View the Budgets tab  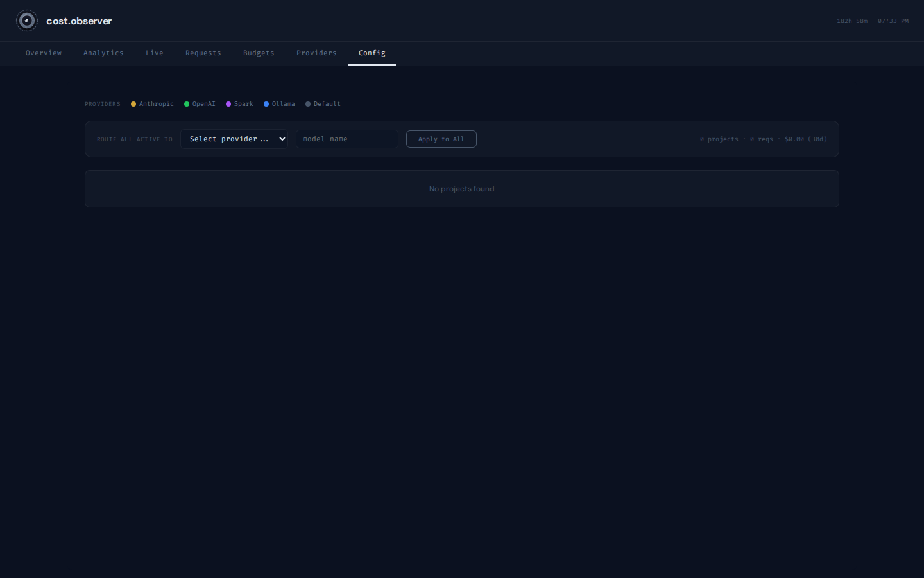pos(259,53)
